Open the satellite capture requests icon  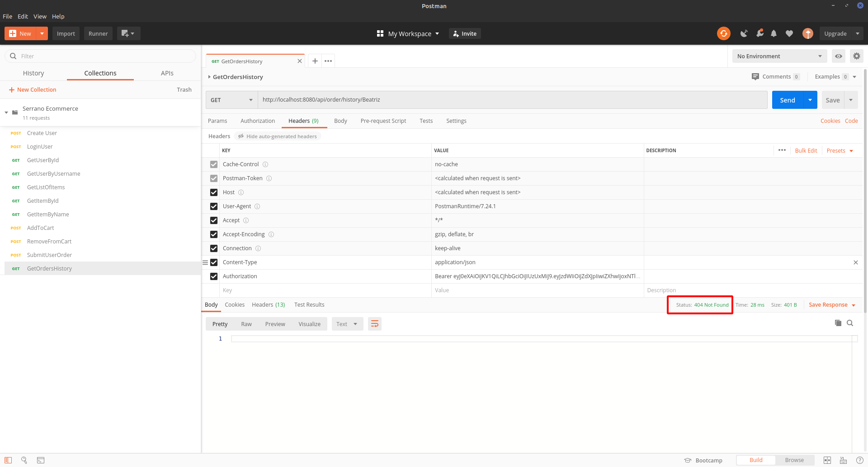point(744,33)
